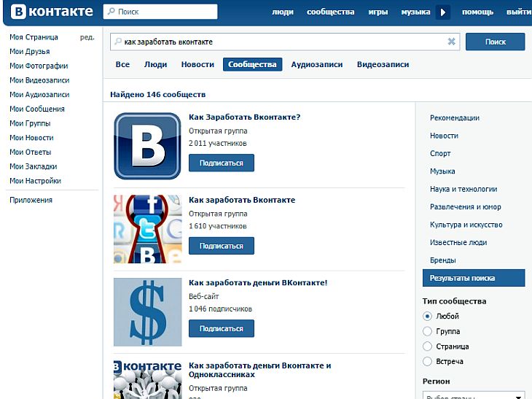Viewport: 532px width, 399px height.
Task: Subscribe to 'Как Заработать Вконтакте?' group
Action: coord(222,163)
